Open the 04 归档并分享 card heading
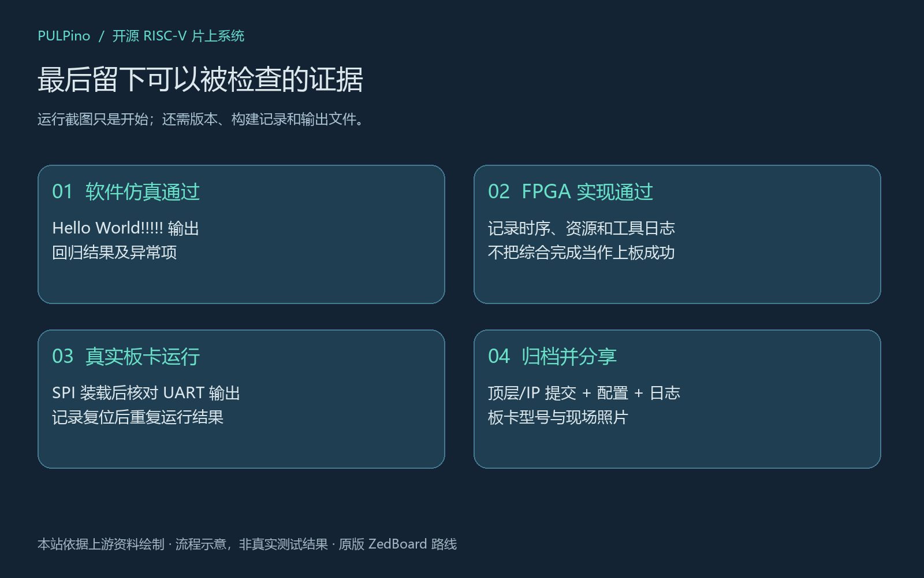The height and width of the screenshot is (578, 924). (x=553, y=356)
